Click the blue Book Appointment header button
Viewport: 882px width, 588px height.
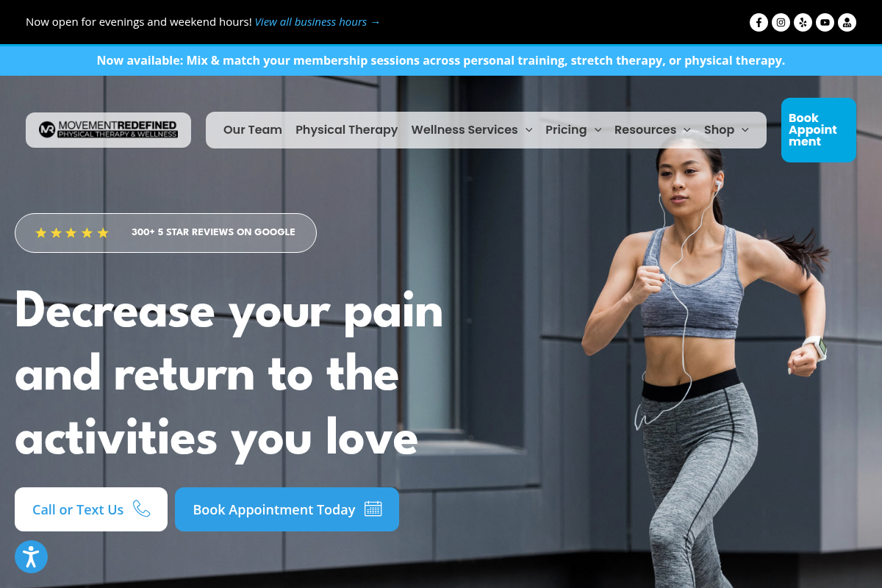click(819, 130)
